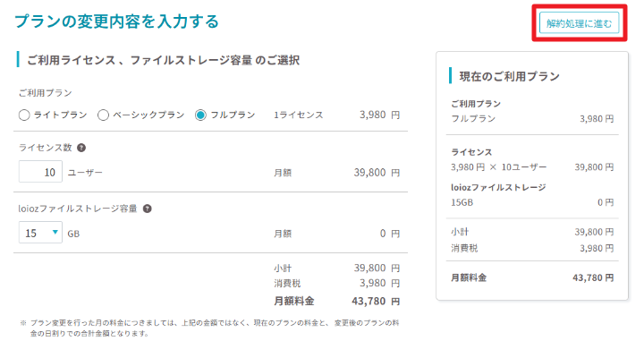This screenshot has width=644, height=358.
Task: Click the loiozファイルストレージ容量 field label
Action: 78,209
